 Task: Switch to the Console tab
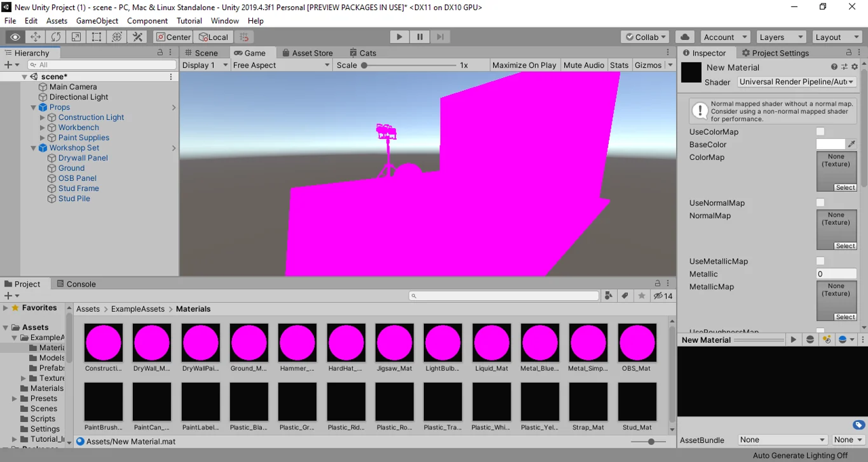click(76, 284)
